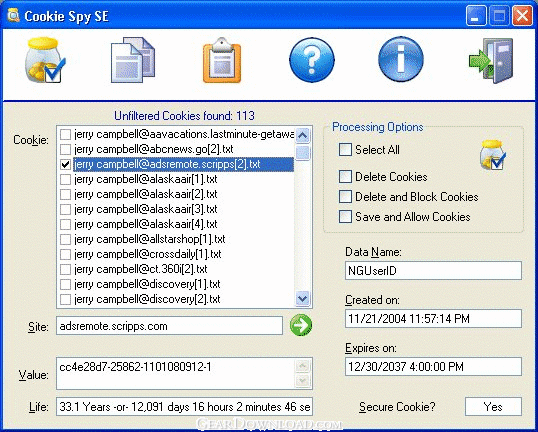Enable Save and Allow Cookies option
The width and height of the screenshot is (538, 432).
pos(345,217)
